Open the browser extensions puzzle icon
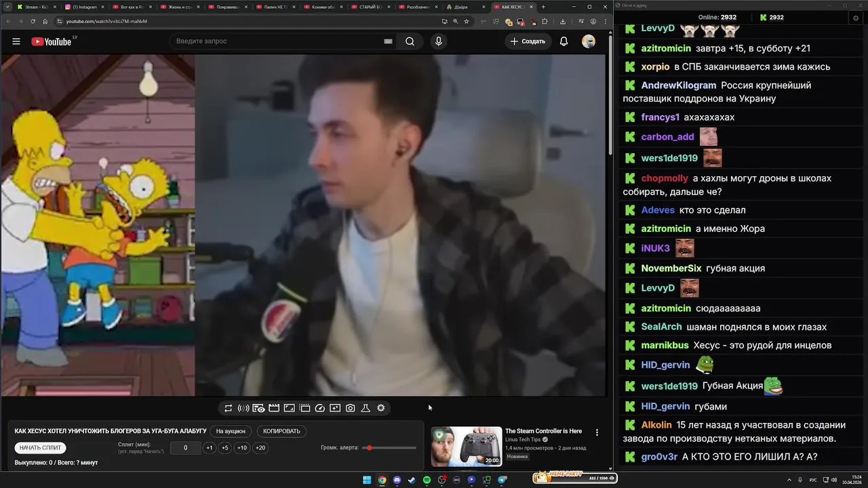Screen dimensions: 868x488 point(545,21)
